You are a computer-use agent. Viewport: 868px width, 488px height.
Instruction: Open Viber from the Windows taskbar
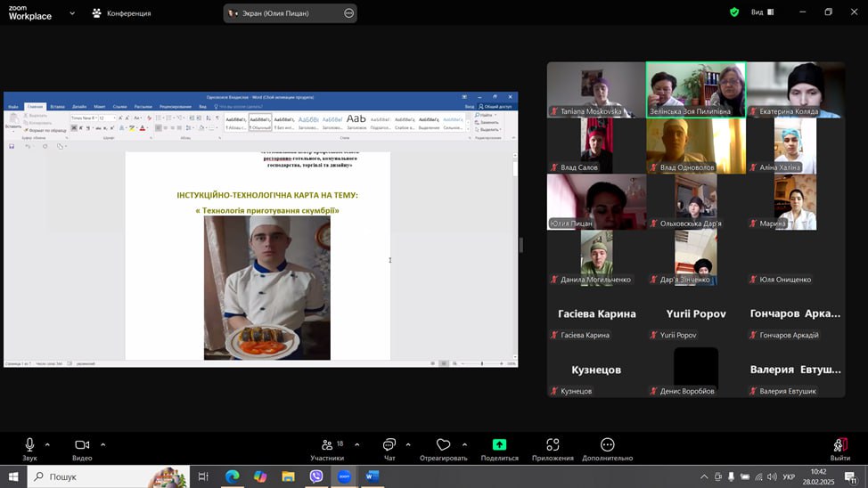[x=316, y=476]
